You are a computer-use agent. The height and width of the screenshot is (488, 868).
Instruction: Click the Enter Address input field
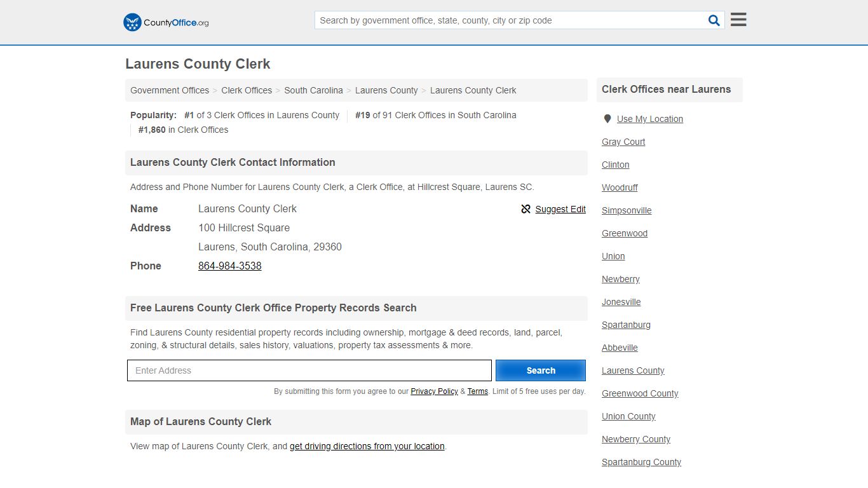click(309, 370)
